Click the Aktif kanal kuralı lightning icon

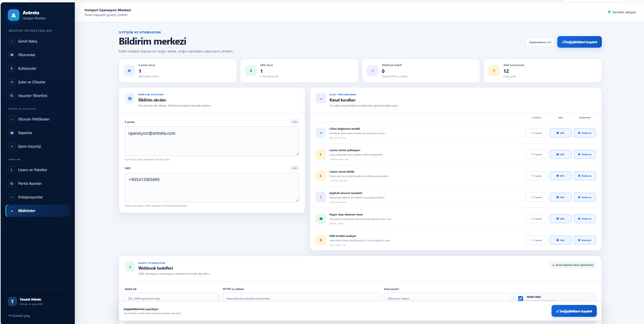[x=494, y=71]
